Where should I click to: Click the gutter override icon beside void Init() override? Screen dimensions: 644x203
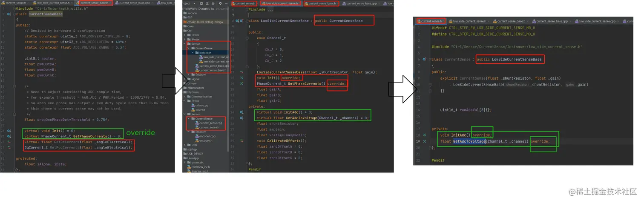pyautogui.click(x=242, y=78)
